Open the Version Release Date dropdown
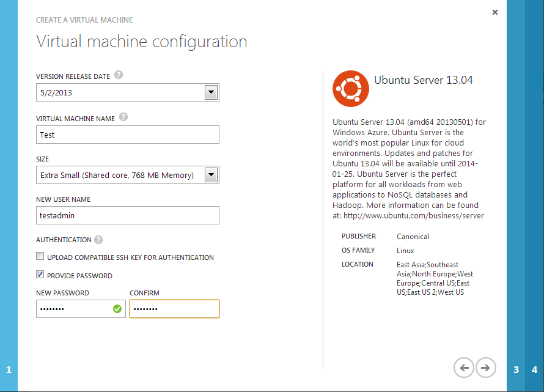The width and height of the screenshot is (544, 392). pos(211,93)
